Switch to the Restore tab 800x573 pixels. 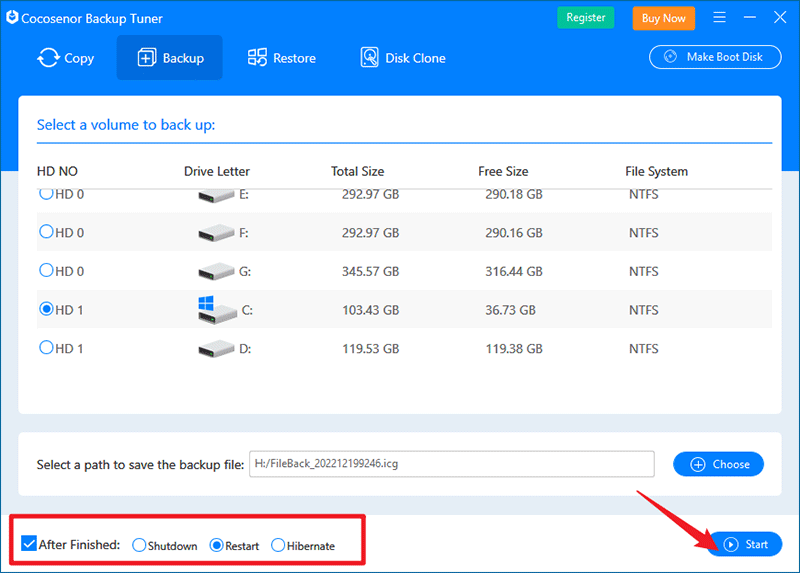[x=282, y=58]
